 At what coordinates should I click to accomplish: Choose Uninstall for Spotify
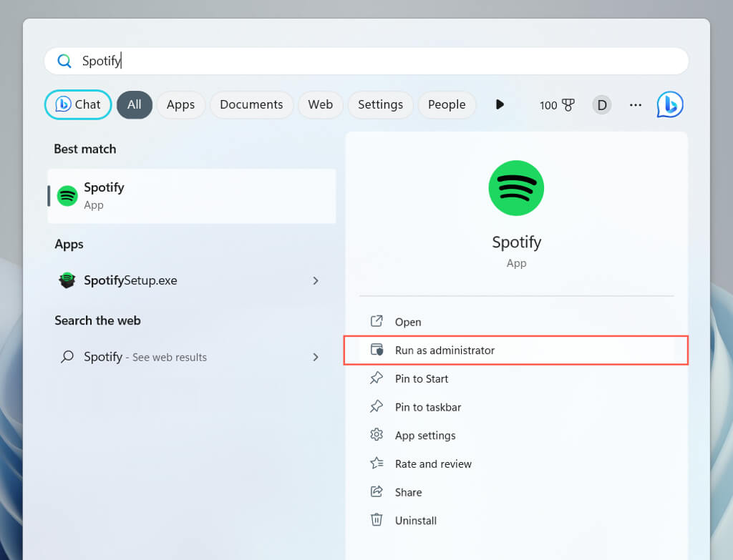(x=516, y=521)
